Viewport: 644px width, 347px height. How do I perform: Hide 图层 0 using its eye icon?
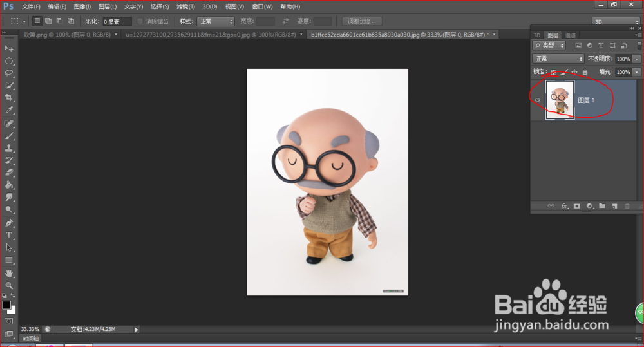tap(537, 100)
